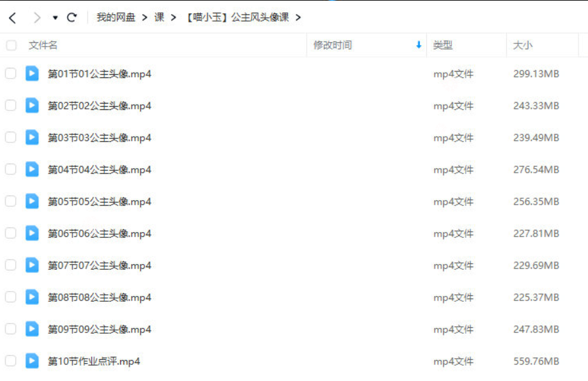Go back using the left arrow

(12, 18)
